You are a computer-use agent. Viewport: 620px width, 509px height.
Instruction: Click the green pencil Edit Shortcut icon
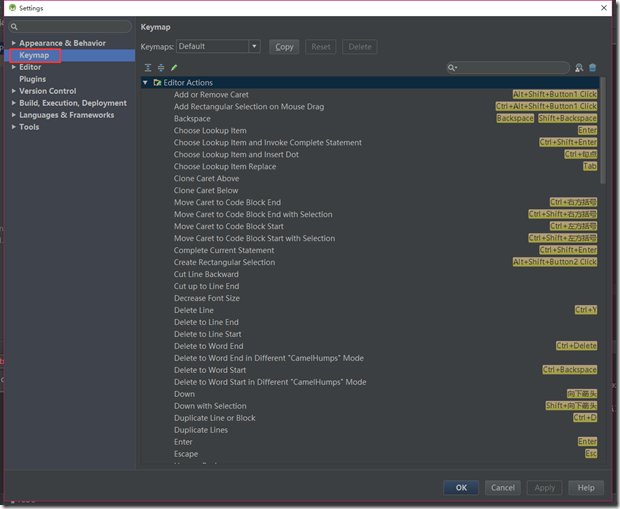click(173, 68)
